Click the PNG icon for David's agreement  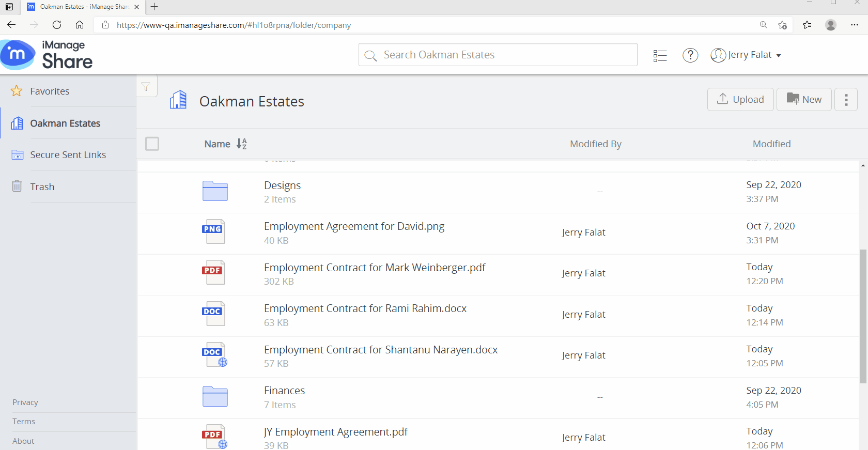(213, 231)
